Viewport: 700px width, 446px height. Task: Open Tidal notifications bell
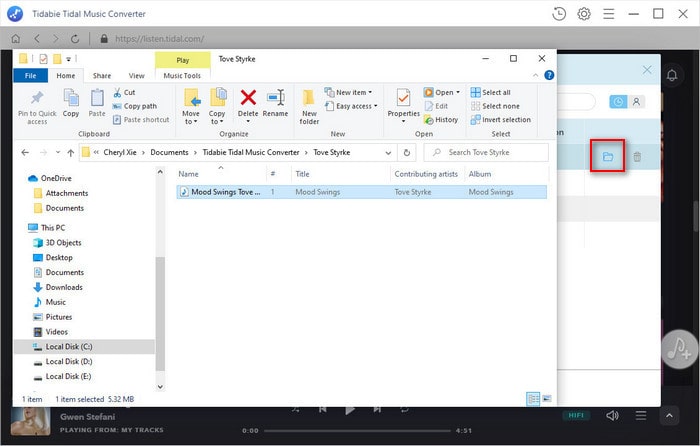click(x=671, y=75)
